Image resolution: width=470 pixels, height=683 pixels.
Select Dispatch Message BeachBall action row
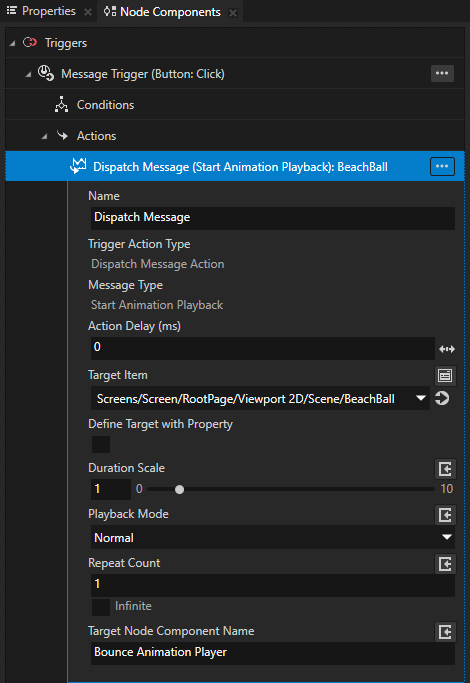point(235,166)
